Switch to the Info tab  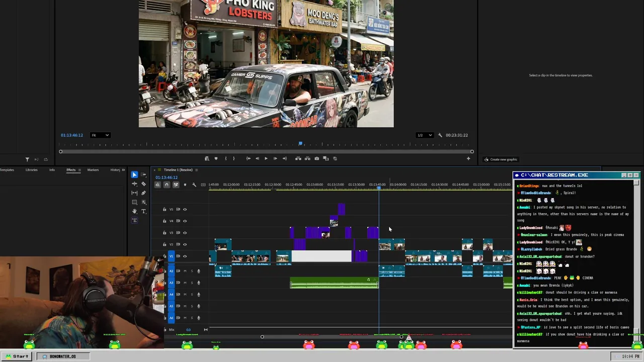pyautogui.click(x=52, y=170)
